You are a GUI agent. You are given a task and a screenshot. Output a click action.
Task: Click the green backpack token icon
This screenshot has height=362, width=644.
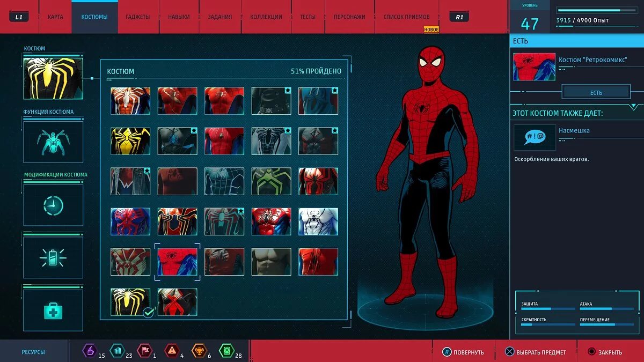(226, 351)
